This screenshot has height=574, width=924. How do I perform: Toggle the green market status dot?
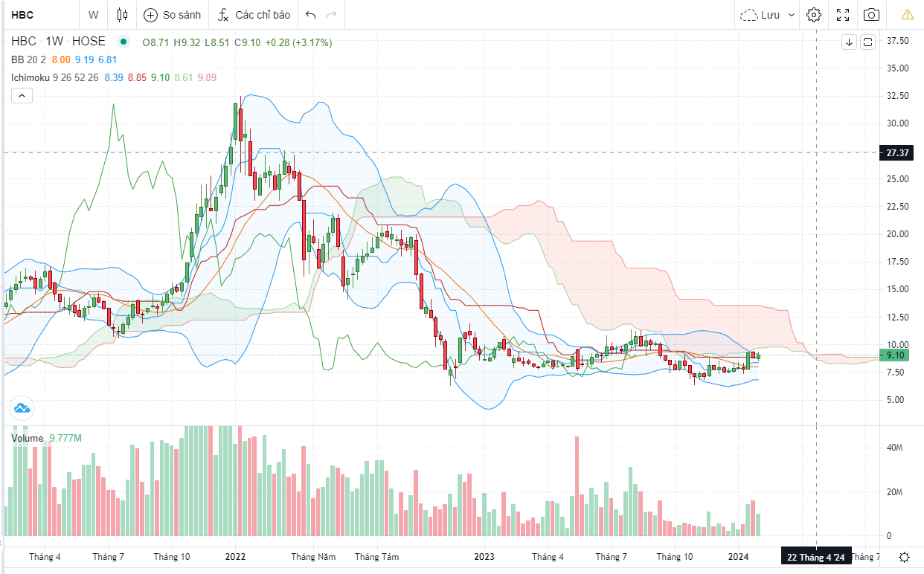[123, 42]
